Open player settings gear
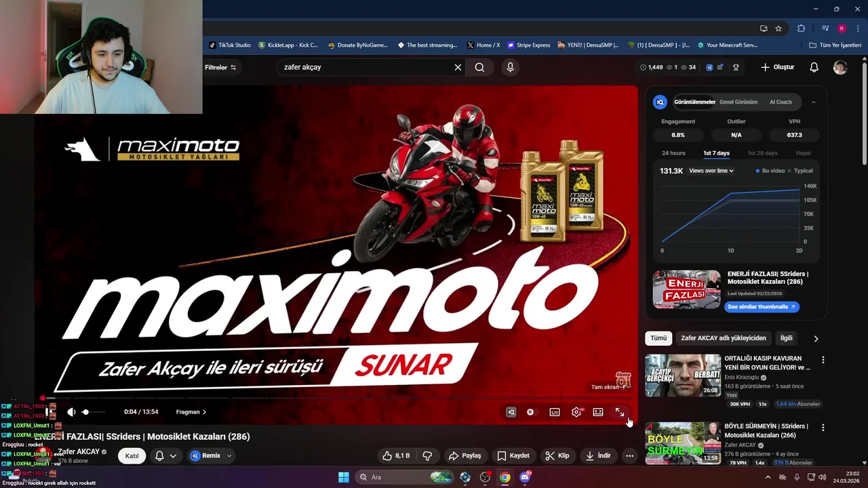The image size is (868, 488). (x=576, y=412)
